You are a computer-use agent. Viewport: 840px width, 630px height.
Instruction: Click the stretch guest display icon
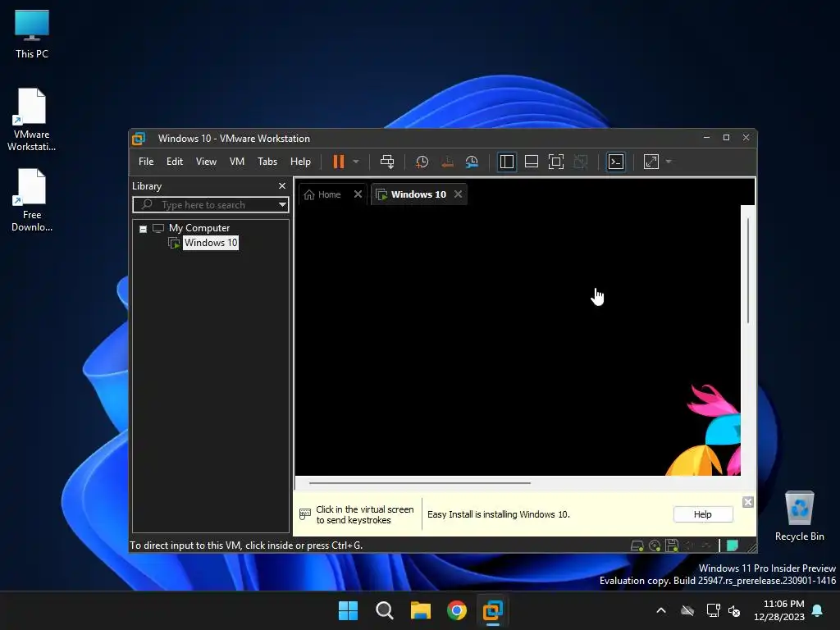coord(651,162)
